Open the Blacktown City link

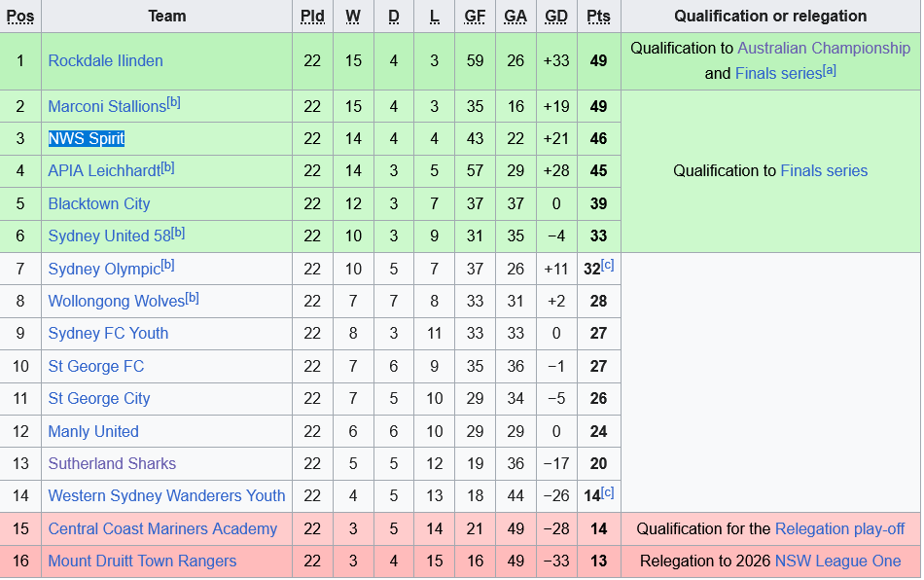click(99, 203)
